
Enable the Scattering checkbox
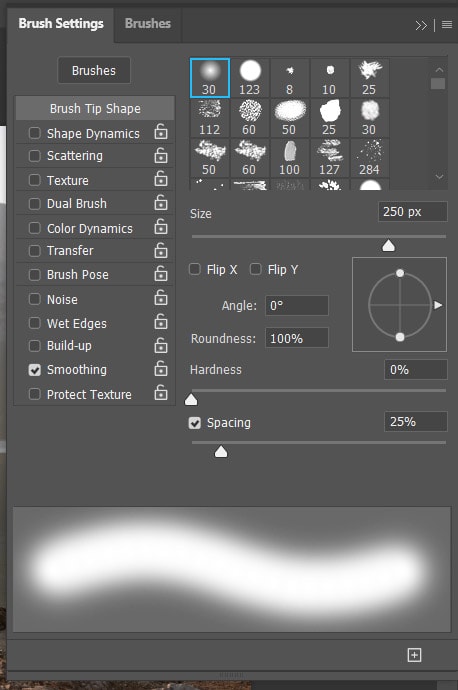point(34,156)
